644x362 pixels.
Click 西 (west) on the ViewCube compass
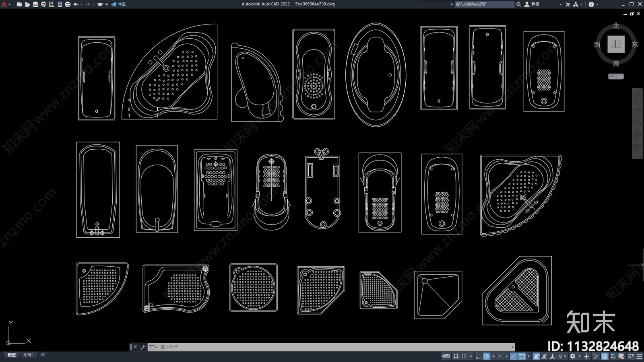pos(597,44)
